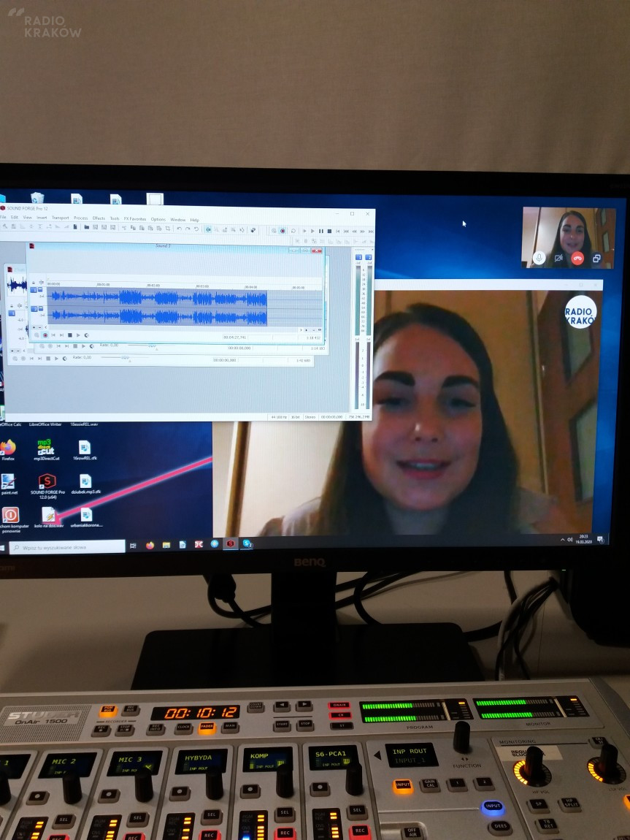Viewport: 630px width, 840px height.
Task: Click the Undo arrow in the toolbar
Action: tap(179, 229)
